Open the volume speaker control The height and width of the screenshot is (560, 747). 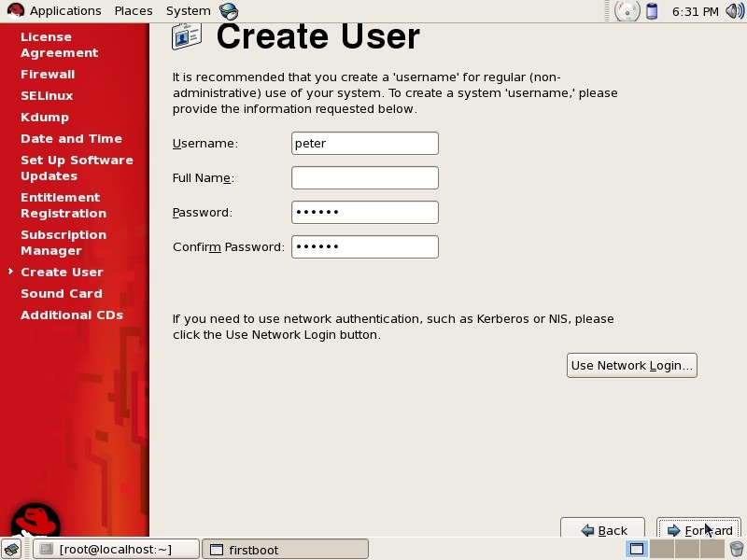point(735,11)
